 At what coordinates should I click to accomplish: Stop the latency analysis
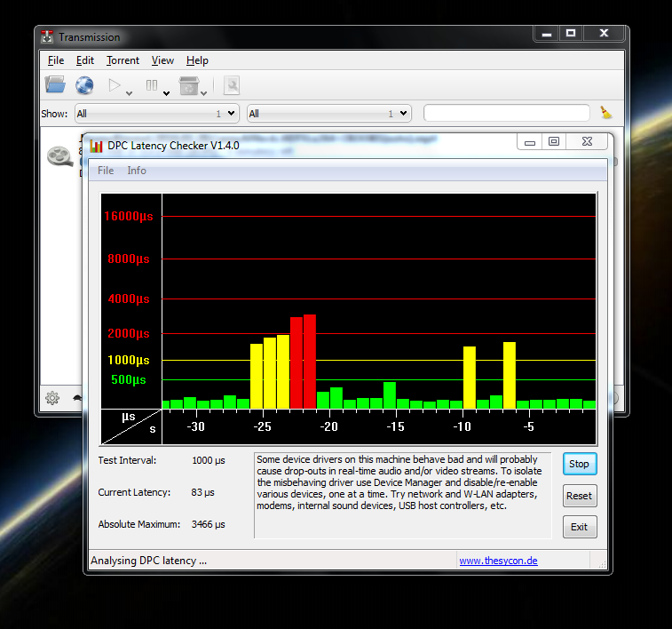580,464
